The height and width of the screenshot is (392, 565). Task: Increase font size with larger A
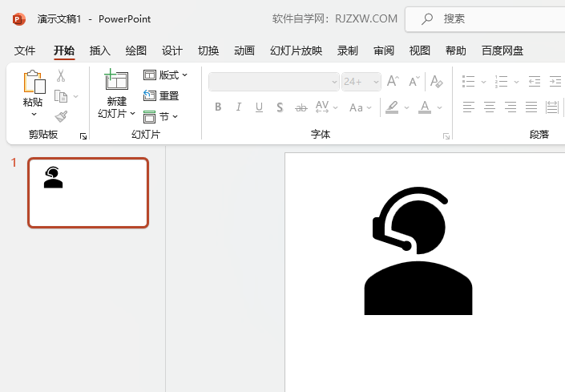click(393, 81)
